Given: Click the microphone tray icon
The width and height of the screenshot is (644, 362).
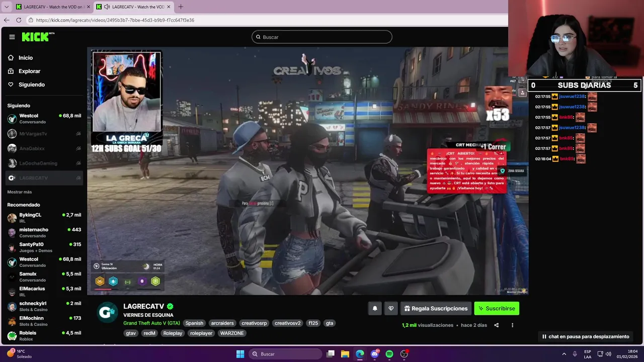Looking at the screenshot, I should click(575, 354).
